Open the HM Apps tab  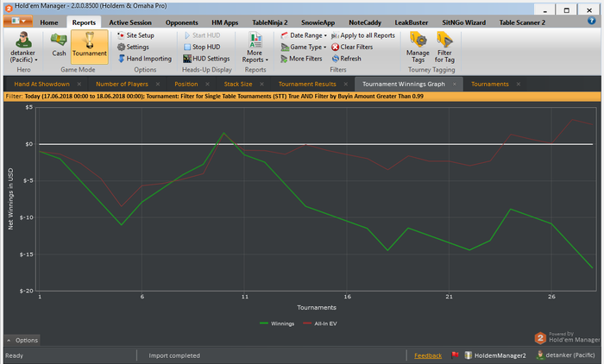tap(225, 22)
